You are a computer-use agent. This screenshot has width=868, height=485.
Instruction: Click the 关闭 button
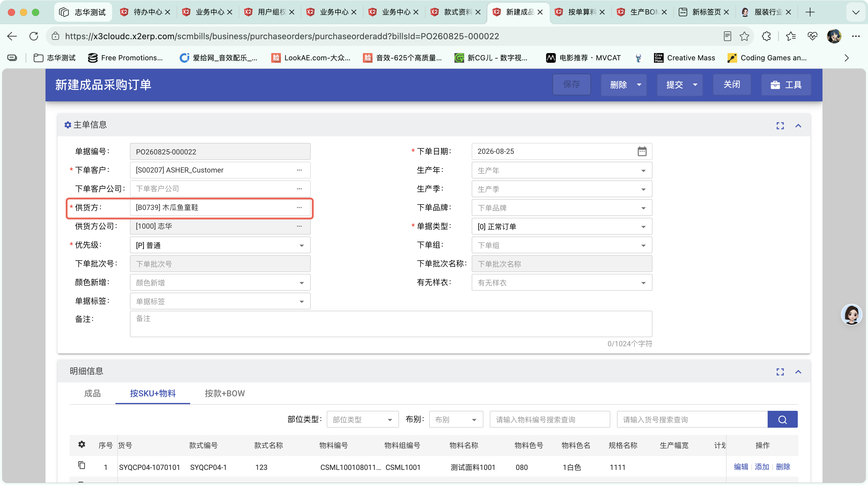(x=732, y=84)
